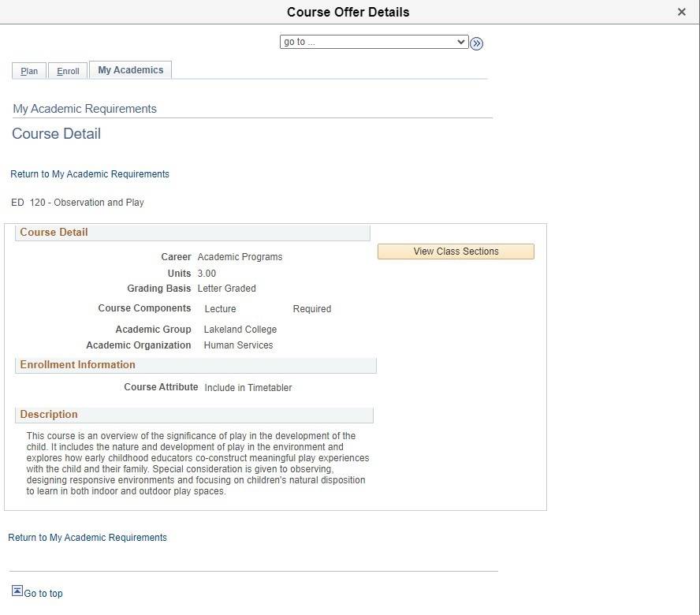The height and width of the screenshot is (615, 700).
Task: Switch to the Plan tab
Action: point(28,70)
